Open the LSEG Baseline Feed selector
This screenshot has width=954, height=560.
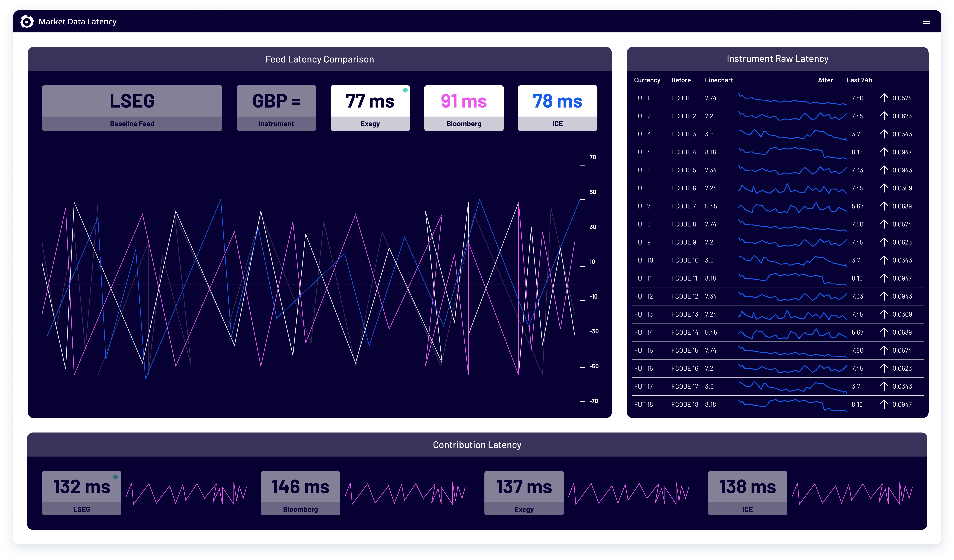132,108
